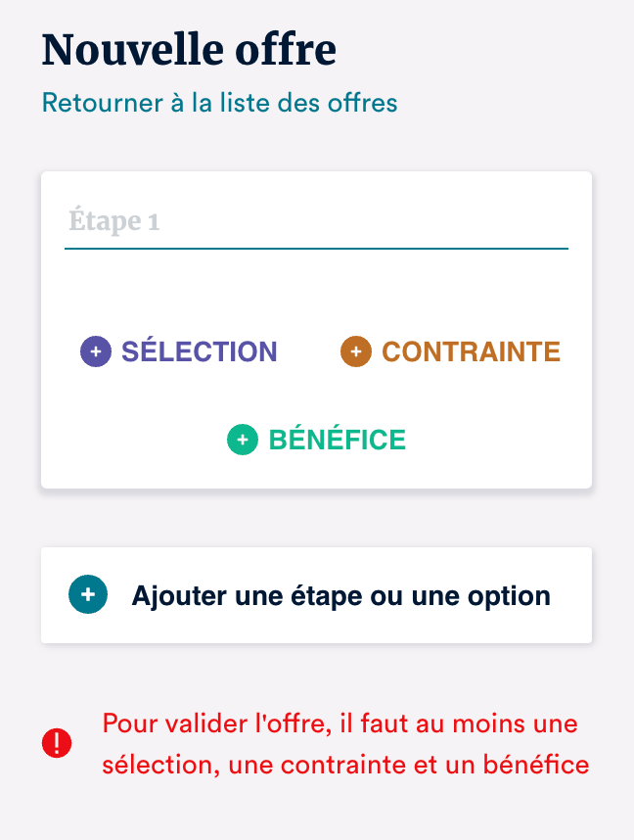The width and height of the screenshot is (634, 840).
Task: Add a CONTRAINTE via its text label
Action: pyautogui.click(x=471, y=351)
